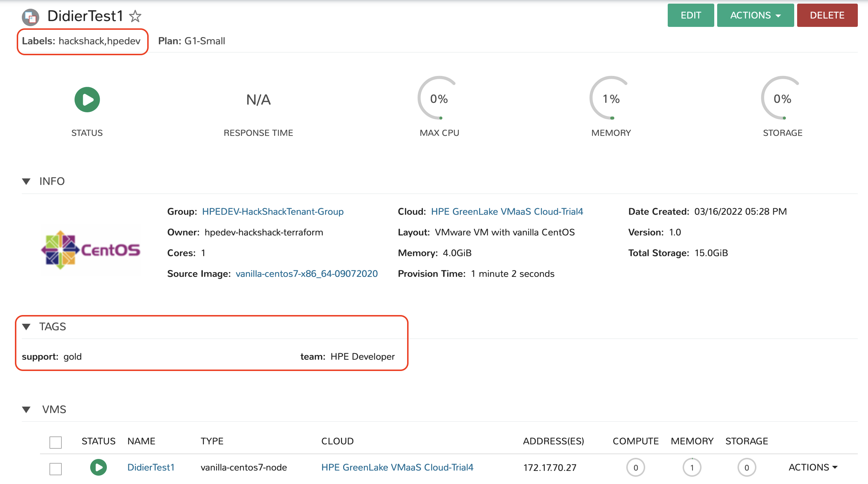Open Cloud-Trial4 link in the VM table row
The width and height of the screenshot is (868, 484).
pyautogui.click(x=397, y=467)
